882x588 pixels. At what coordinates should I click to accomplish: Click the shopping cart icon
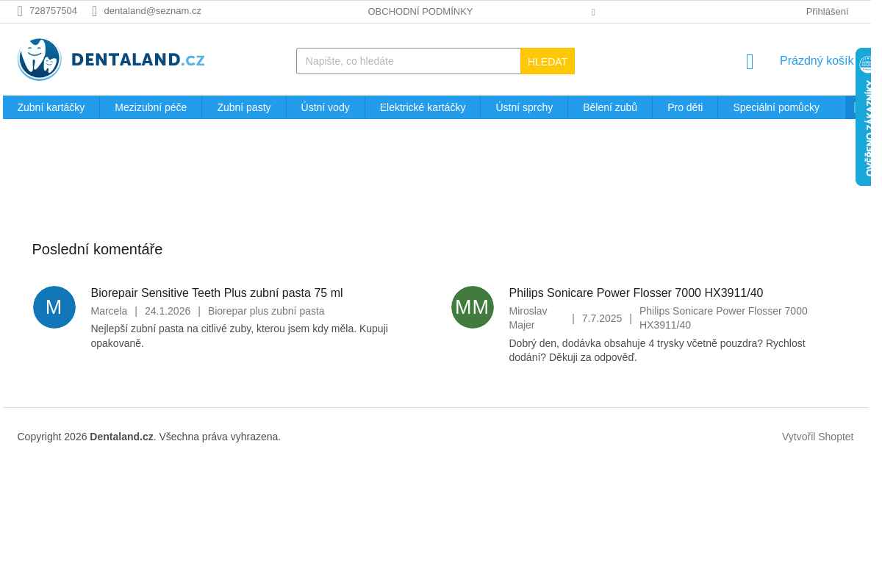(x=750, y=62)
